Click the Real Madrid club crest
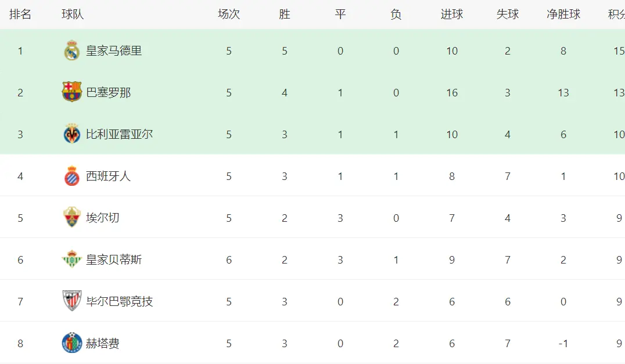 72,51
